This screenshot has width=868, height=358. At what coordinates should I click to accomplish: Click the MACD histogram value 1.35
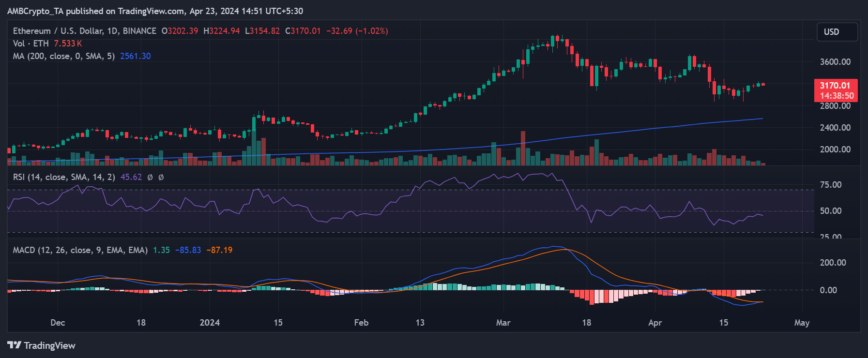click(x=161, y=250)
